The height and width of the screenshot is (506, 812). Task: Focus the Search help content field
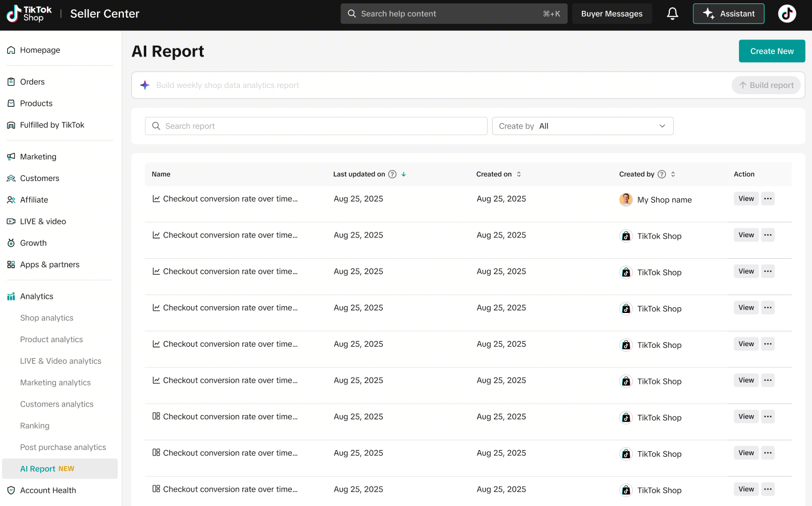454,14
